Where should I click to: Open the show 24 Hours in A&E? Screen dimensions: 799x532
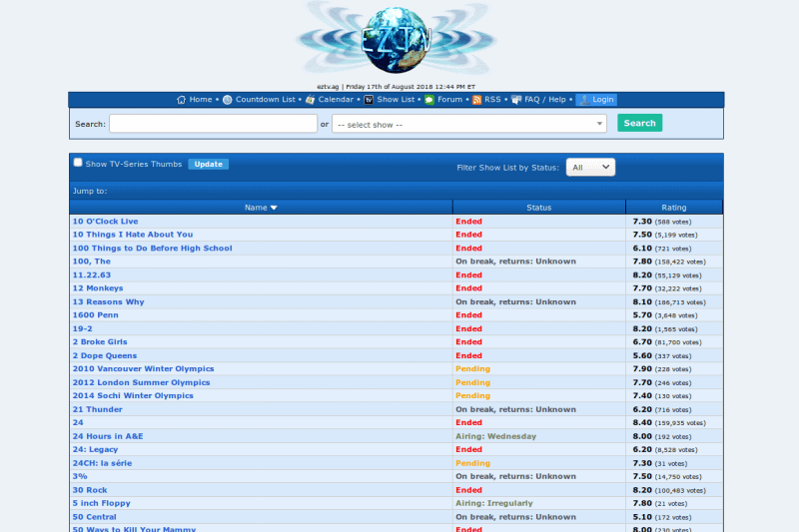[x=108, y=436]
